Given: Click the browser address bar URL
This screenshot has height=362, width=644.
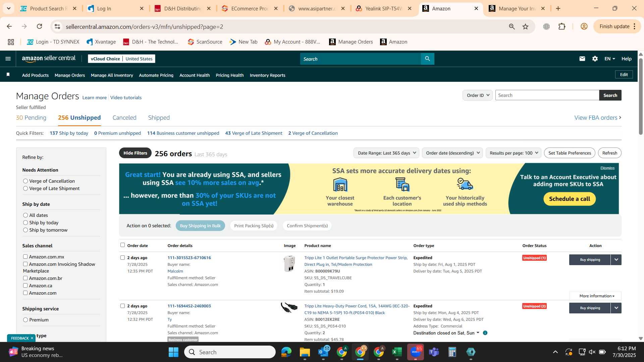Looking at the screenshot, I should tap(144, 26).
